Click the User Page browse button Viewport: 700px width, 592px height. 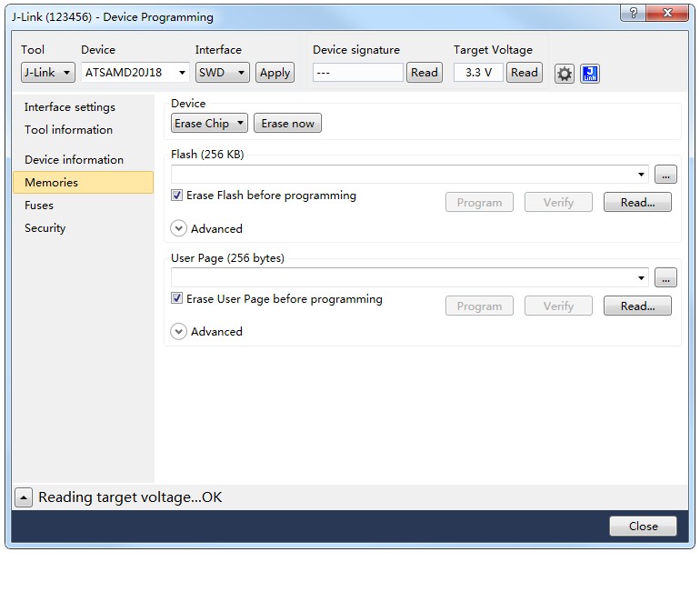pyautogui.click(x=665, y=277)
